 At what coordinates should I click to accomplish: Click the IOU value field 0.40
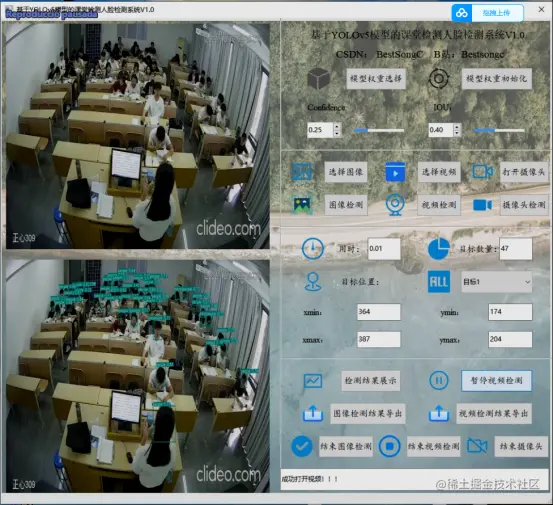point(441,130)
